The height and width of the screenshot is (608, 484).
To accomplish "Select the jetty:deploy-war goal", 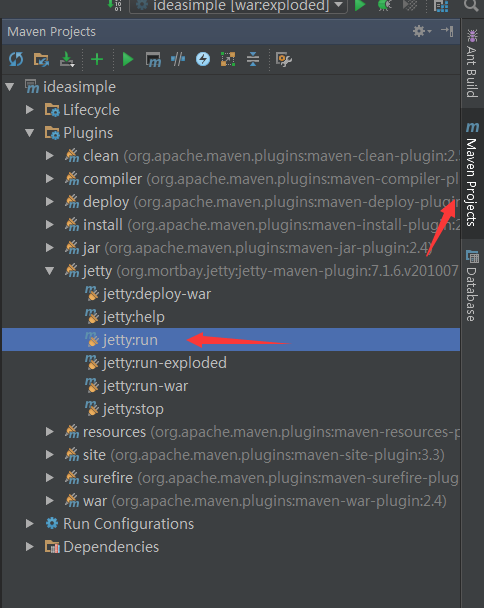I will click(x=231, y=294).
